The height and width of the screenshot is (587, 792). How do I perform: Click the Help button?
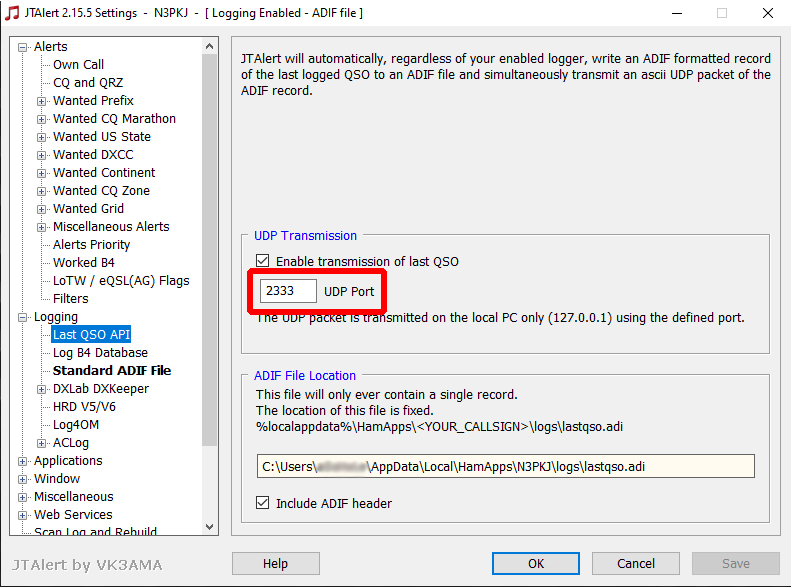coord(276,563)
